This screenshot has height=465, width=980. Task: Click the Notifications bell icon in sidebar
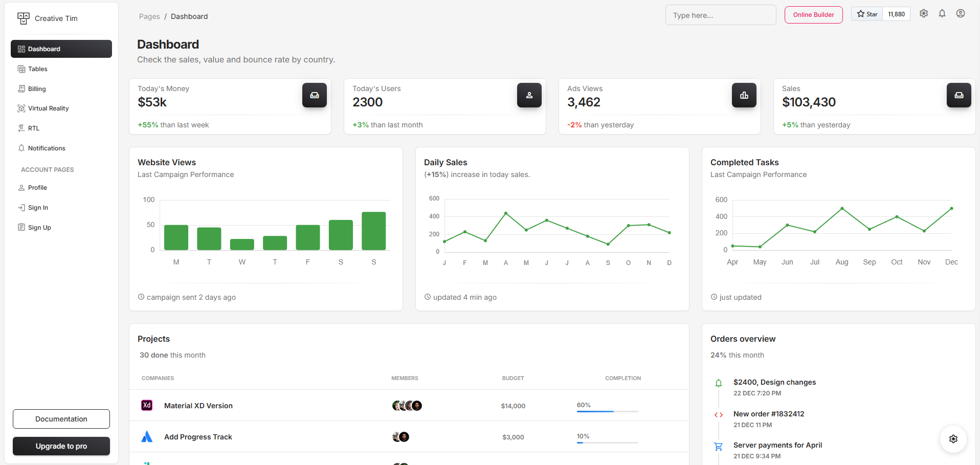click(x=21, y=148)
